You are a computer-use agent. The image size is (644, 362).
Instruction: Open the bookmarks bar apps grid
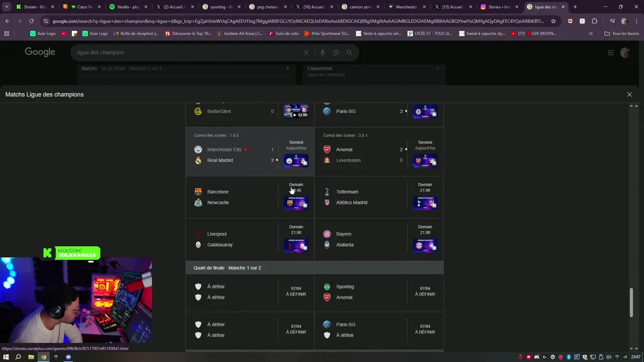(x=7, y=33)
